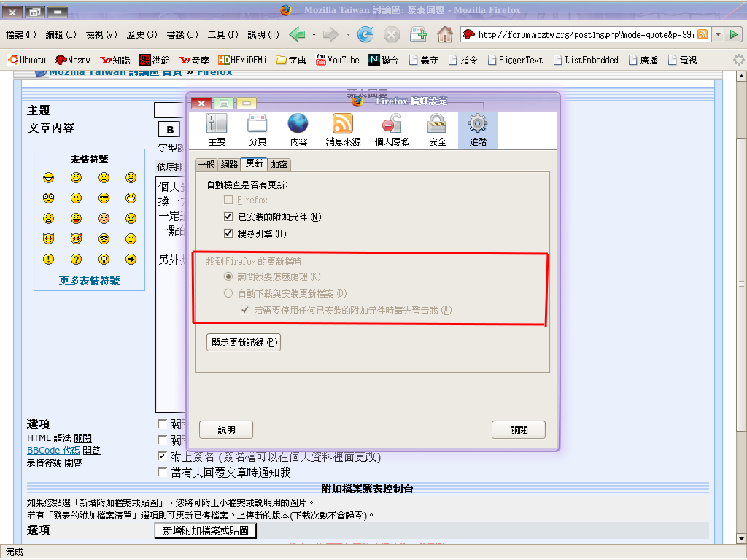Open the 書籤 menu
Image resolution: width=747 pixels, height=560 pixels.
tap(182, 35)
